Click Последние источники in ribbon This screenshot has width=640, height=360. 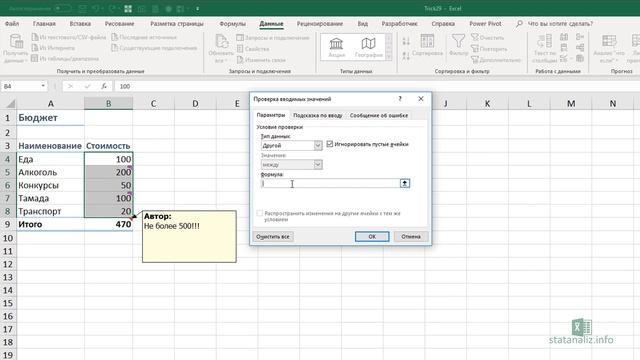[x=144, y=37]
